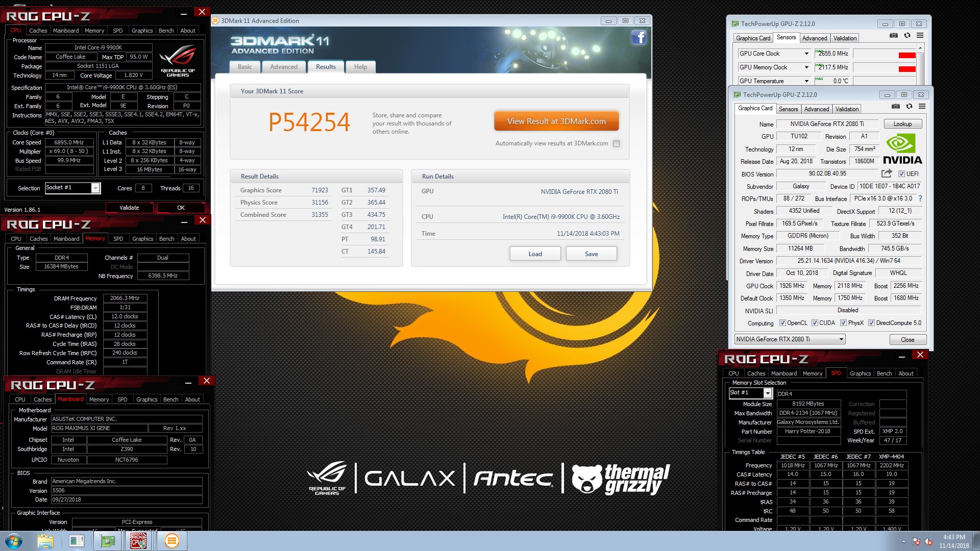Open the Help tab in 3DMark
980x551 pixels.
click(360, 67)
